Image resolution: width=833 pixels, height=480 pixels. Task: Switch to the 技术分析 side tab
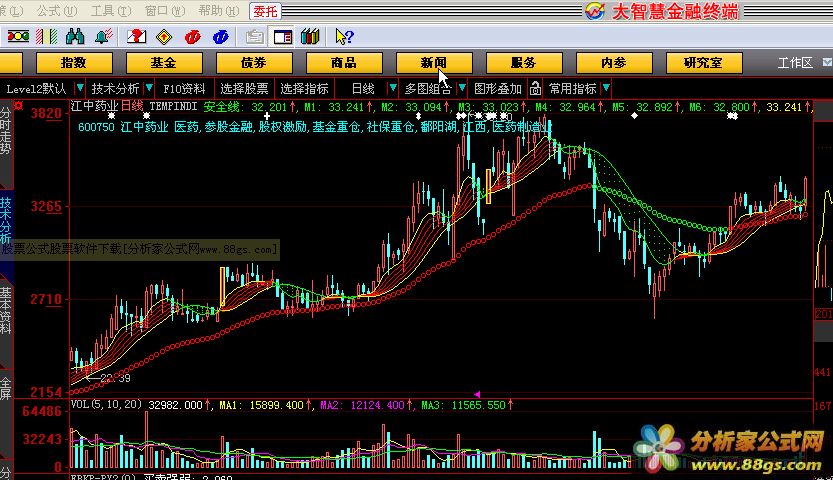click(6, 220)
